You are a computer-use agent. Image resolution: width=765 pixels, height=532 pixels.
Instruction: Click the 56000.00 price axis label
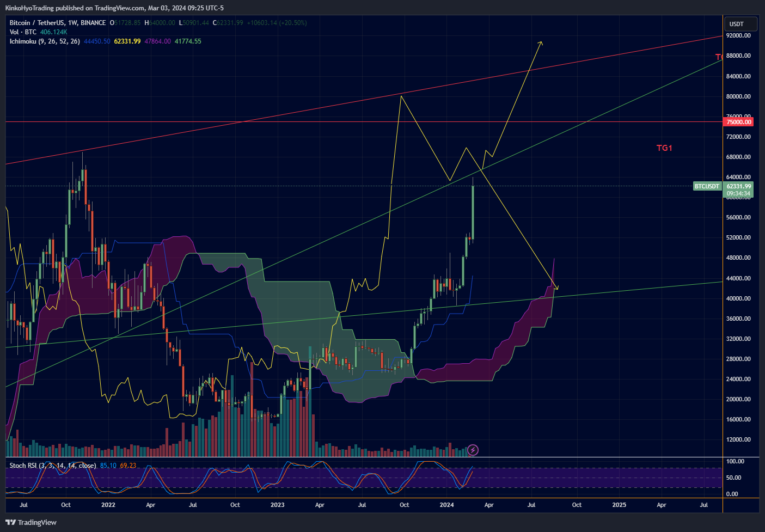(x=739, y=217)
